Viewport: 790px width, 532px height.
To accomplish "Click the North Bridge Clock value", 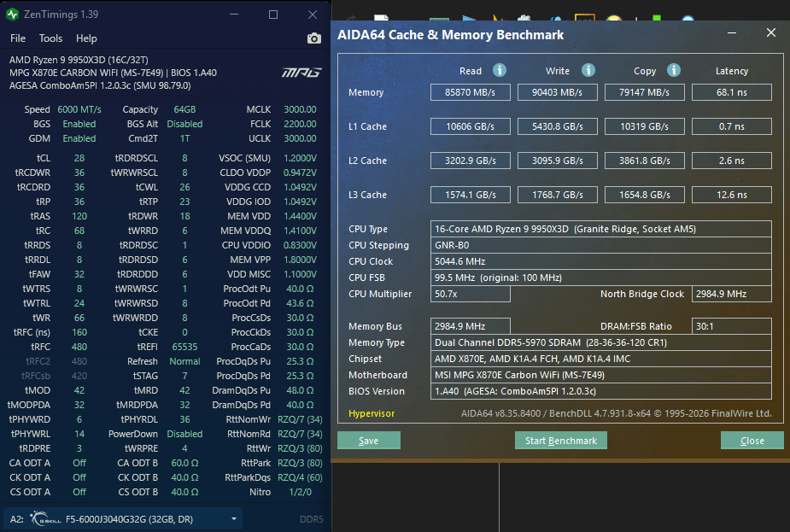I will [732, 294].
